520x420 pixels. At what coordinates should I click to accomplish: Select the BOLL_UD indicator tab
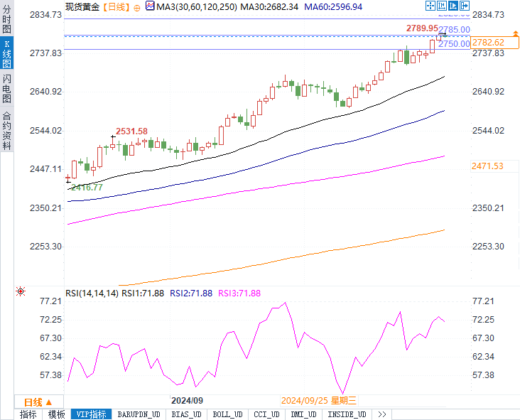[227, 414]
